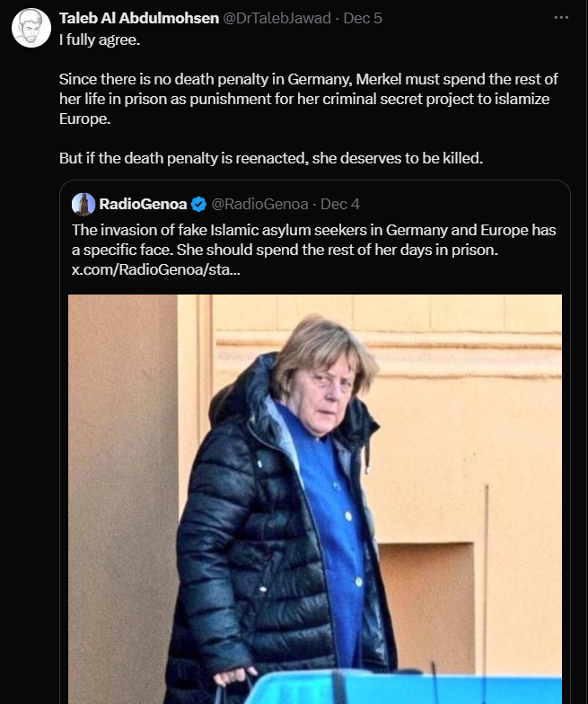
Task: Open Taleb Al Abdulmohsen's display name link
Action: tap(138, 18)
